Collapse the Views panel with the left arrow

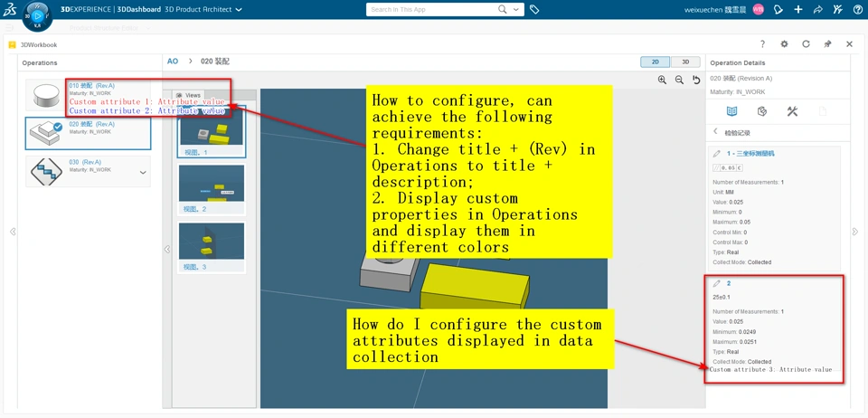point(167,250)
